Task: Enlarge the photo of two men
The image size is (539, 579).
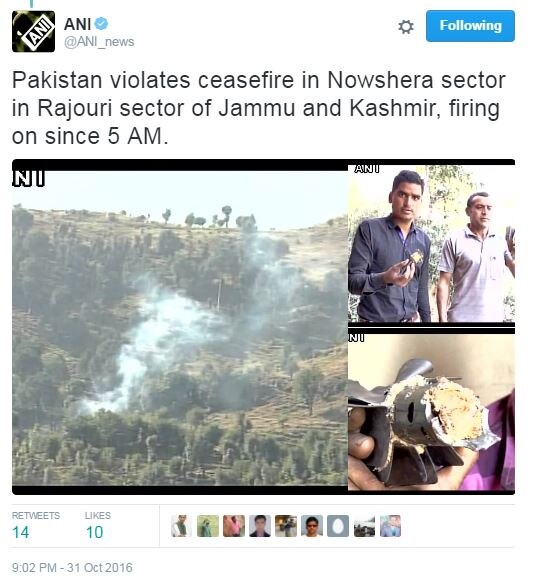Action: pyautogui.click(x=431, y=244)
